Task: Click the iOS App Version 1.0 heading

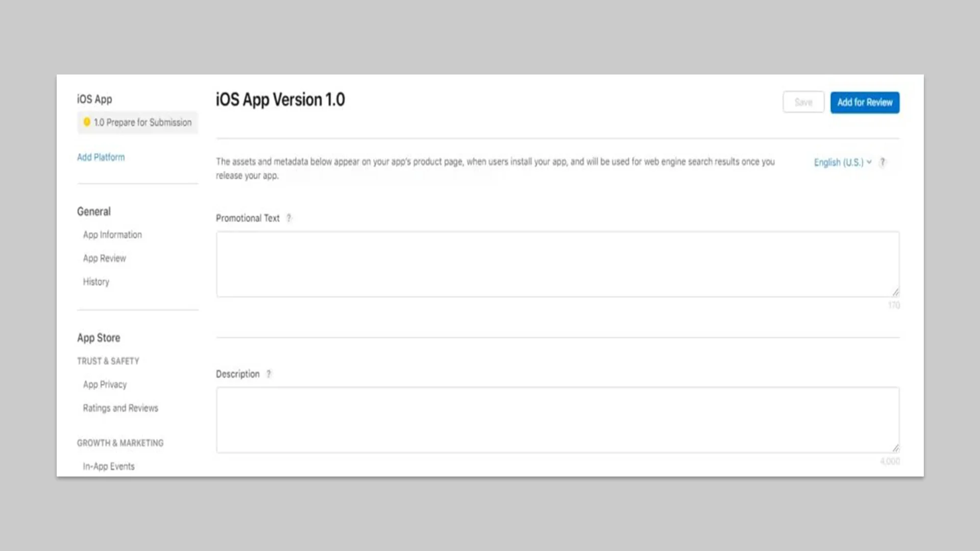Action: coord(280,99)
